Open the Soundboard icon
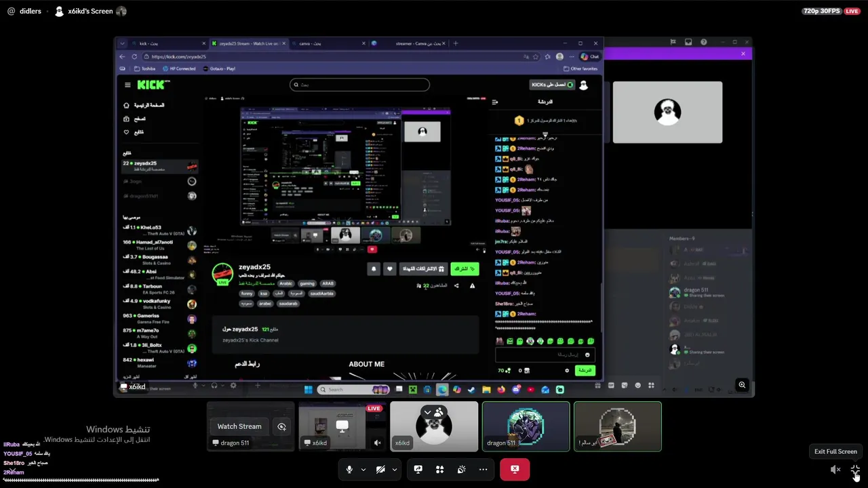This screenshot has height=488, width=868. click(461, 469)
